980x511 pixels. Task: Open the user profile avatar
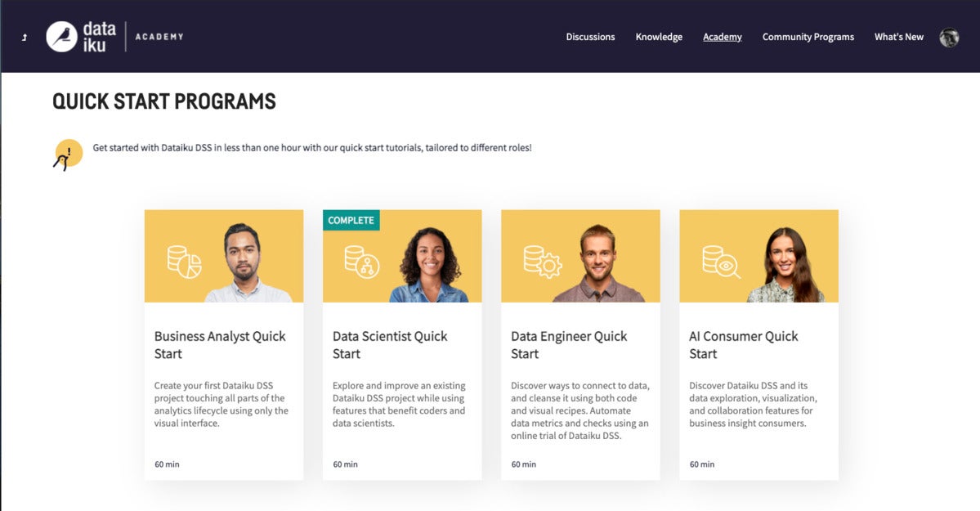pos(949,37)
